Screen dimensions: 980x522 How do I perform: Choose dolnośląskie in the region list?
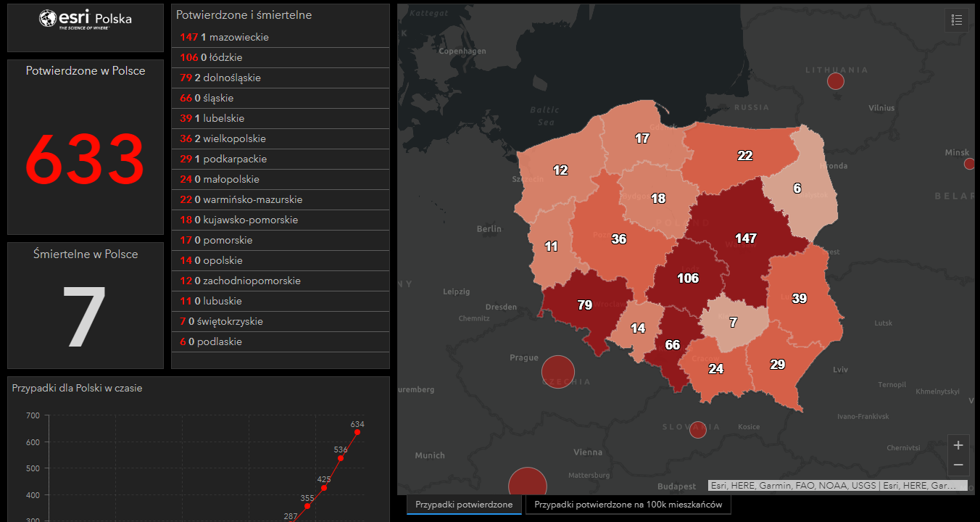point(280,78)
